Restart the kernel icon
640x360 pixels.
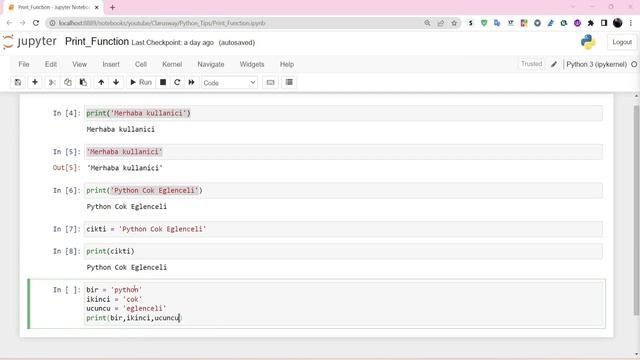[177, 82]
